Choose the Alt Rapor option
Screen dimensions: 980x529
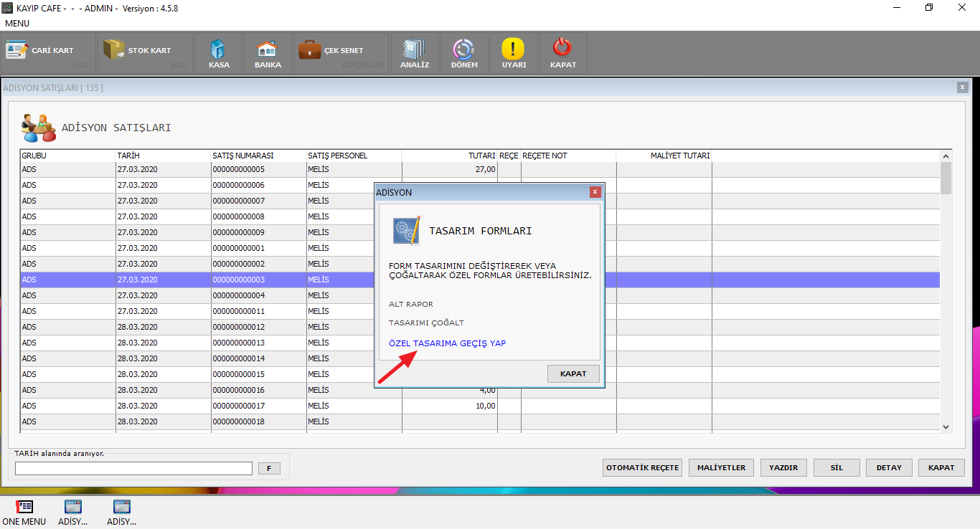coord(411,305)
